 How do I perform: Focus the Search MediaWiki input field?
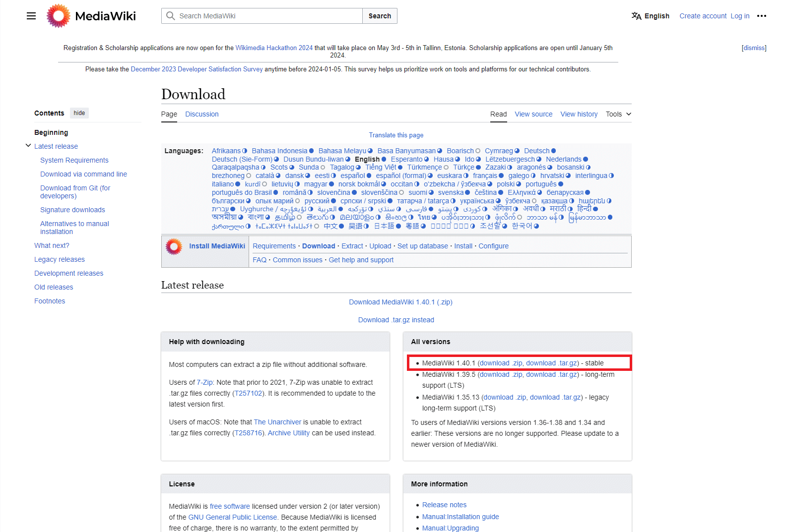click(x=262, y=16)
